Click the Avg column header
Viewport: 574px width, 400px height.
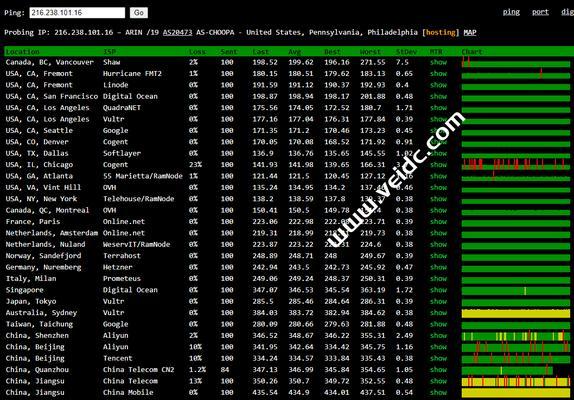pos(294,52)
